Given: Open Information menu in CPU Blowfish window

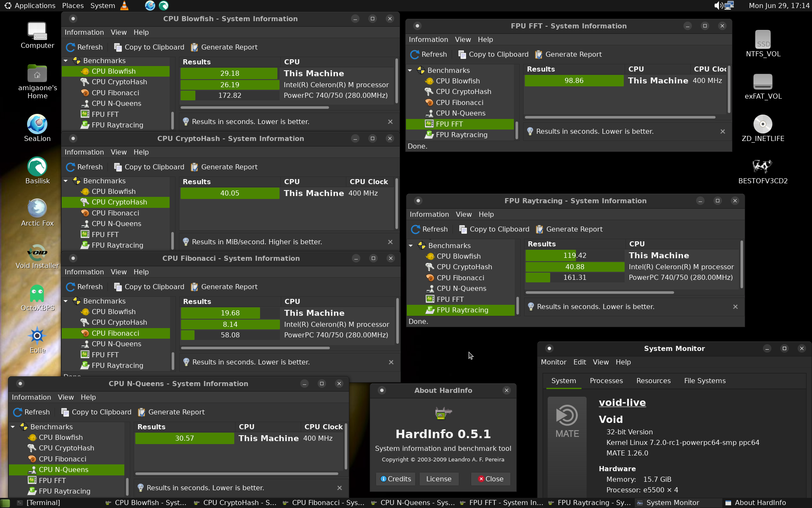Looking at the screenshot, I should click(84, 33).
